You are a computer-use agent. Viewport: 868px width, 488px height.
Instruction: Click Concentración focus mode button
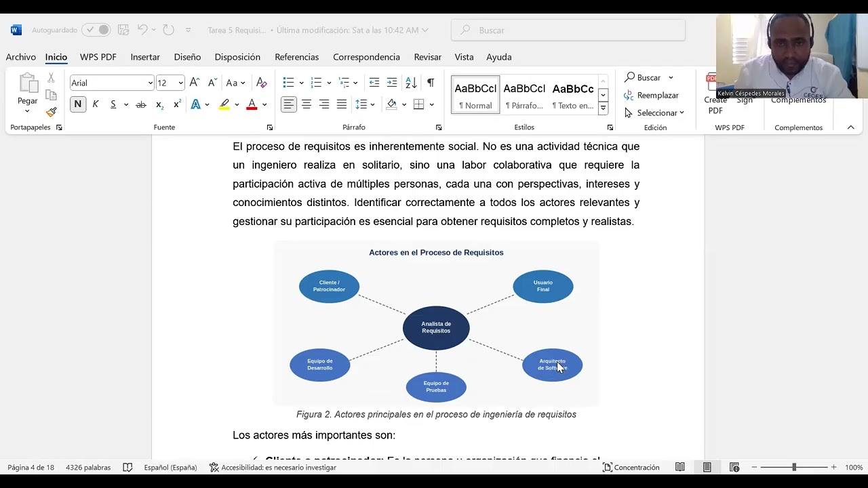(x=631, y=468)
